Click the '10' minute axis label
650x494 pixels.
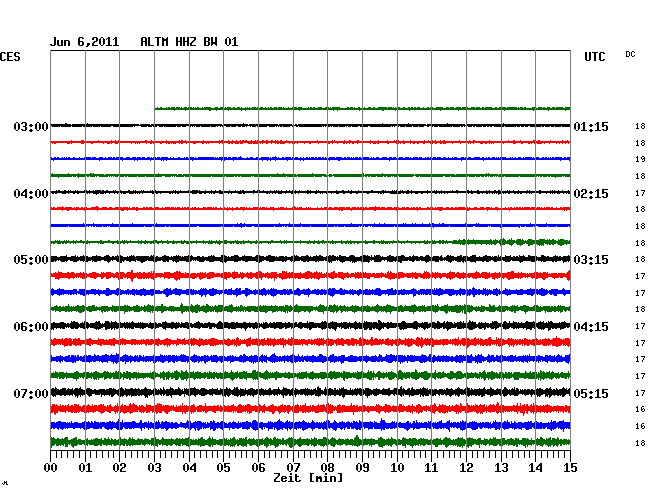pyautogui.click(x=397, y=467)
